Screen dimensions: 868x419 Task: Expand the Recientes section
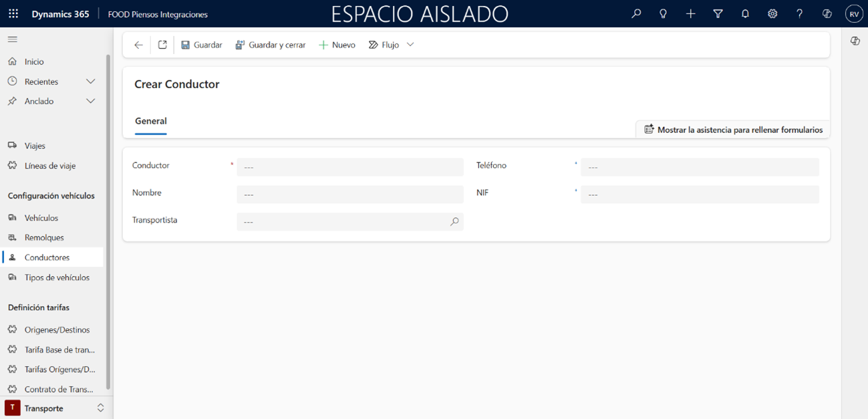tap(91, 82)
